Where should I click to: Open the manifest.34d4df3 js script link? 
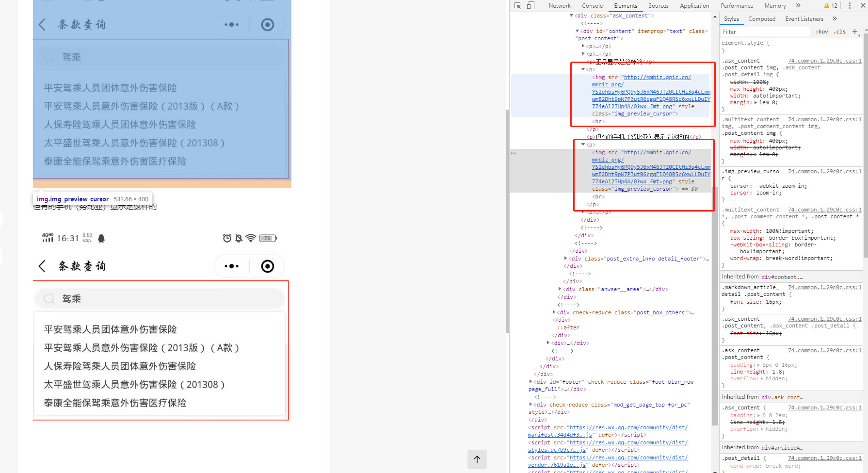pyautogui.click(x=608, y=431)
